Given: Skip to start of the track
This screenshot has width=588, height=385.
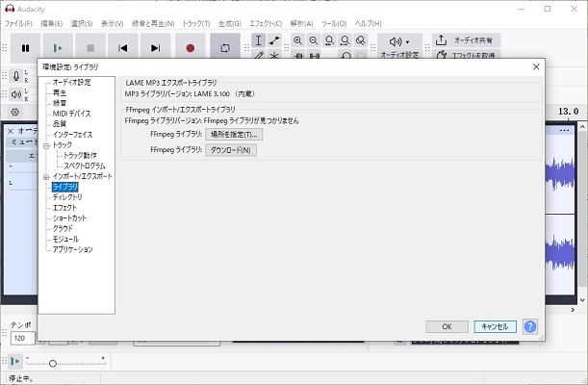Looking at the screenshot, I should point(123,48).
